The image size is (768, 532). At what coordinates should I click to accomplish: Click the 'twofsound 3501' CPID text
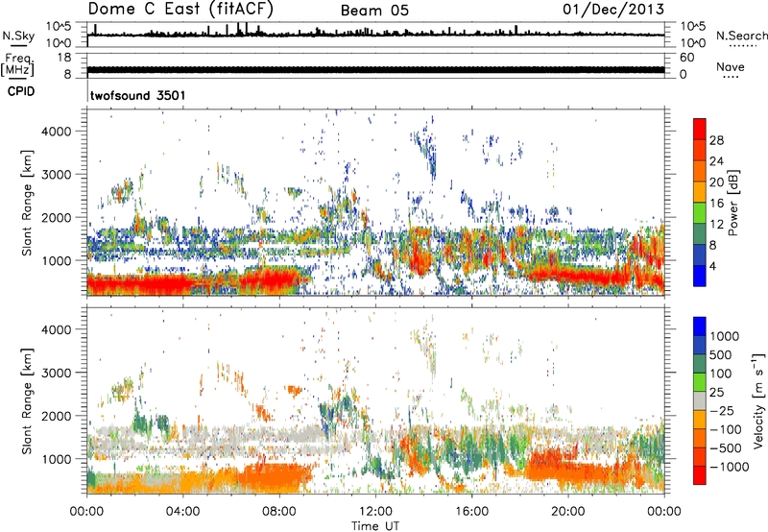pyautogui.click(x=137, y=95)
